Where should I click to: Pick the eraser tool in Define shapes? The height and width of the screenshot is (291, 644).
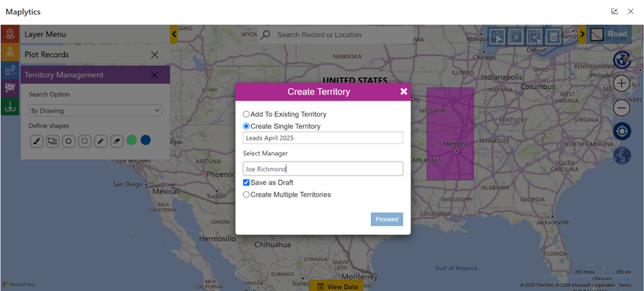pyautogui.click(x=116, y=141)
